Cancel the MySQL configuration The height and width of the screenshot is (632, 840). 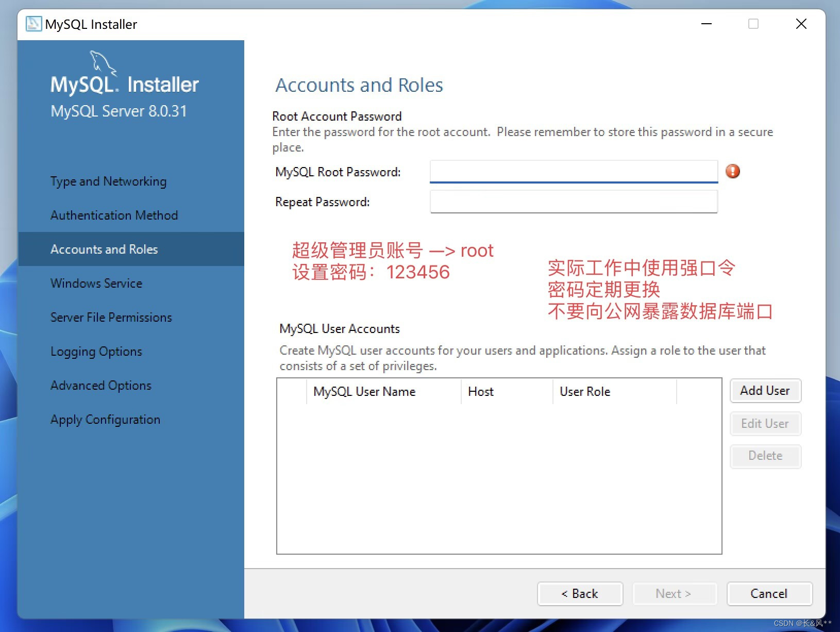[x=769, y=594]
